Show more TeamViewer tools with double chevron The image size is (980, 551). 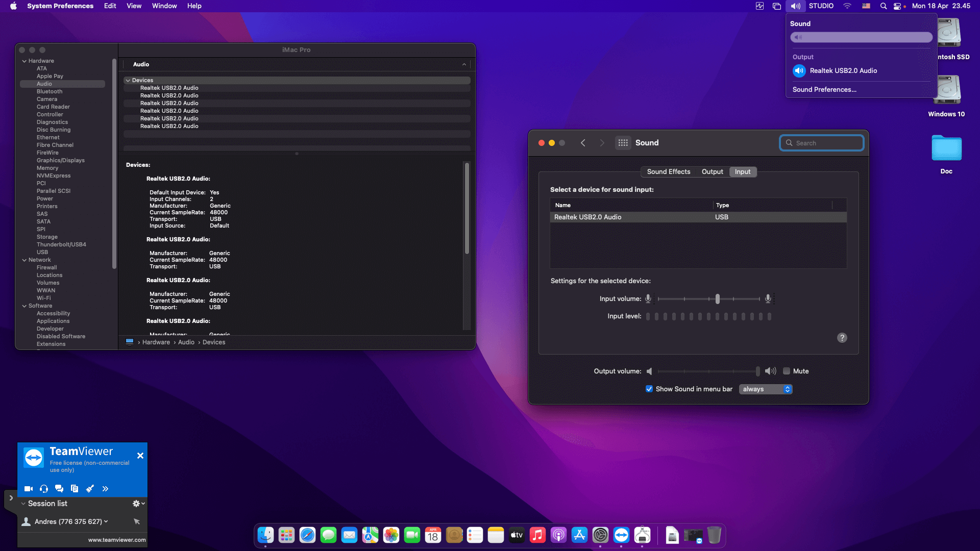coord(105,489)
